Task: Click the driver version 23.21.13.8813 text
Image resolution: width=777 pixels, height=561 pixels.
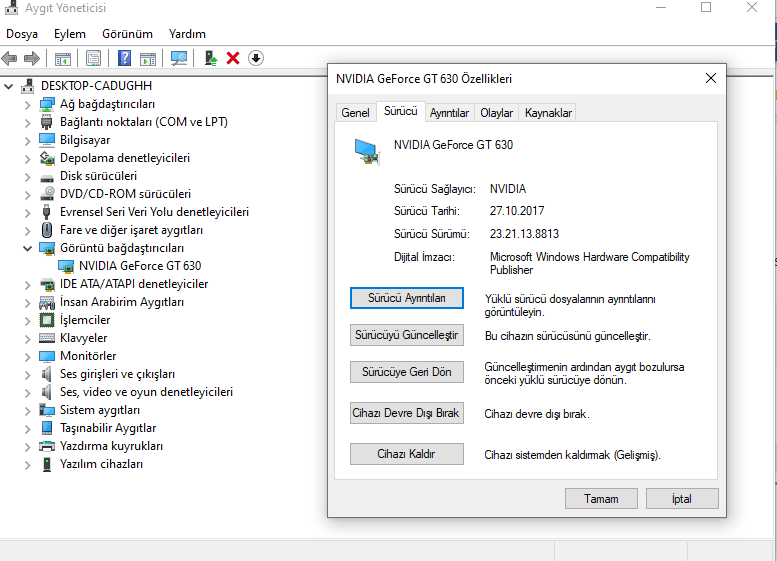Action: coord(524,234)
